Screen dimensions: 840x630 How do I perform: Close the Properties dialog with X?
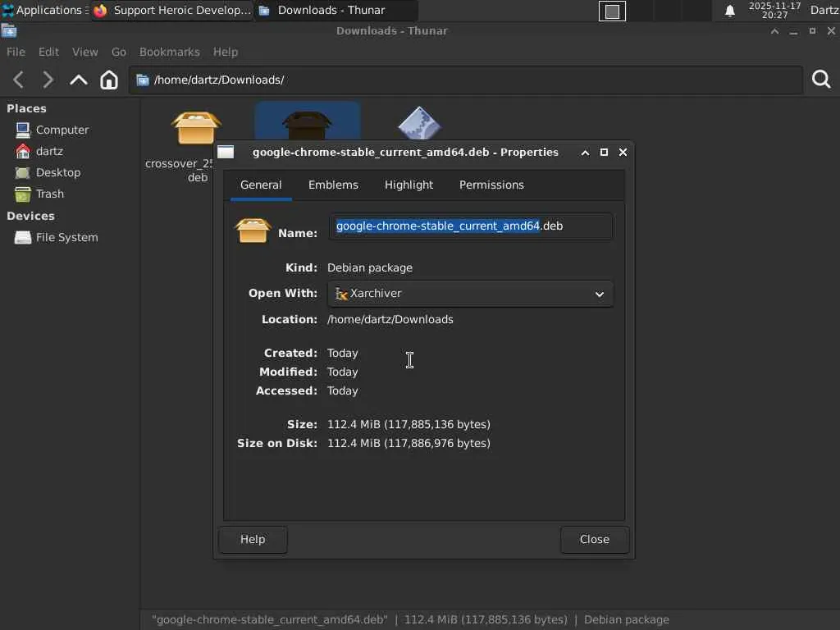[623, 152]
